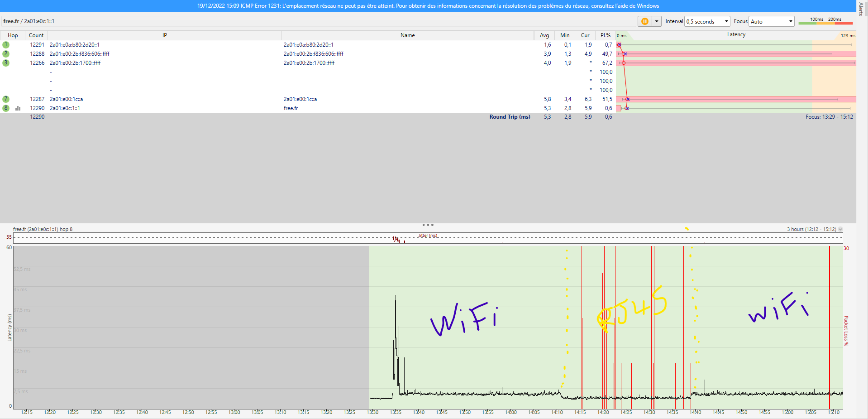Click the Count column header

click(36, 35)
